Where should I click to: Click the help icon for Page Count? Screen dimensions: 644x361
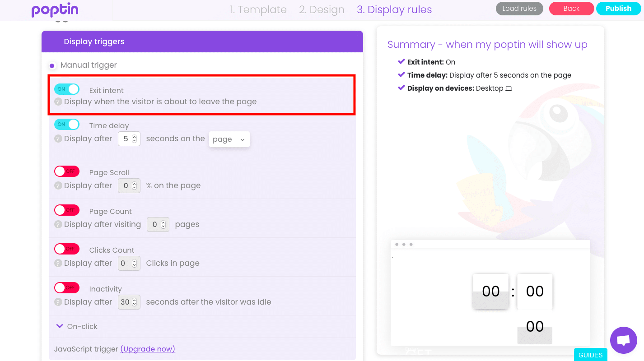coord(58,224)
